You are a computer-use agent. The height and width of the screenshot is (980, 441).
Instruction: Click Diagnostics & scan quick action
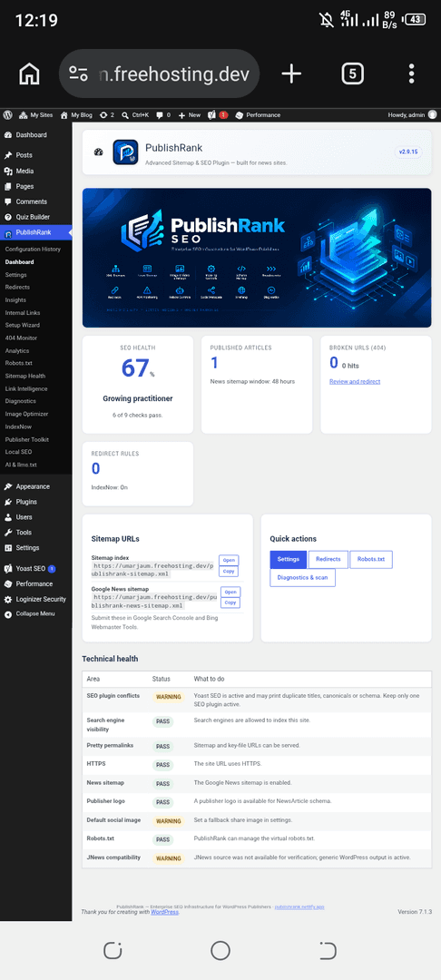pos(302,577)
